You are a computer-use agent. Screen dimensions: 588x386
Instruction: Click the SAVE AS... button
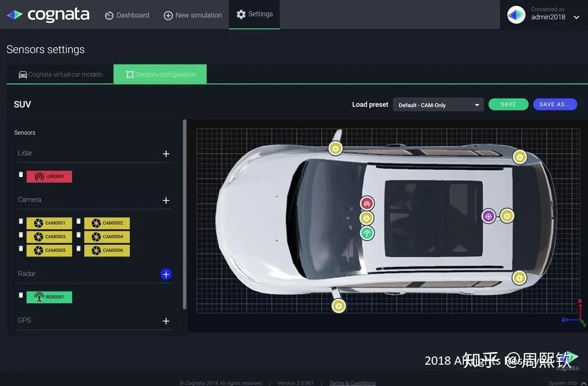pyautogui.click(x=555, y=104)
